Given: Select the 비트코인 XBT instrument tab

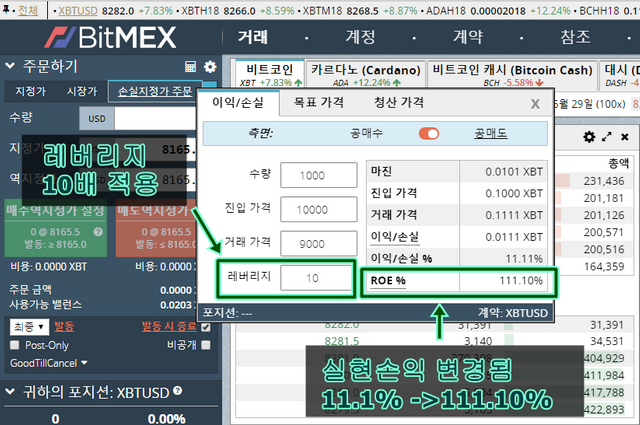Looking at the screenshot, I should (270, 74).
